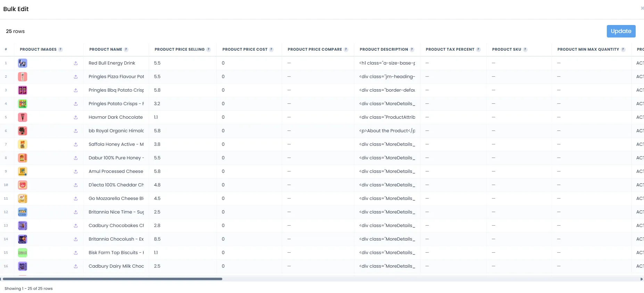Edit selling price 4.8 for D'lecta Cheddar
Viewport: 644px width, 293px height.
point(182,185)
